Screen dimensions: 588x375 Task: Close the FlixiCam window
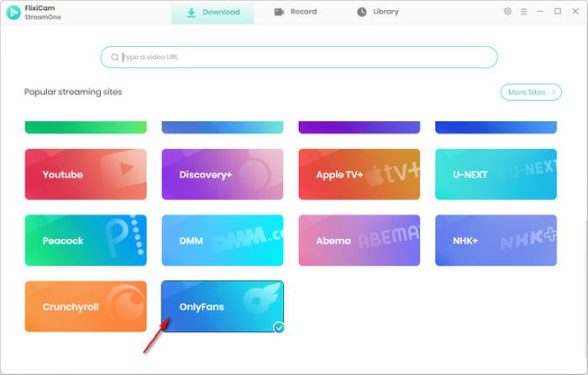(575, 12)
